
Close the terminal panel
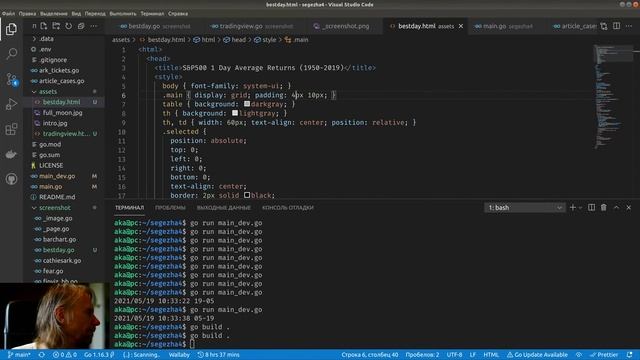click(629, 207)
